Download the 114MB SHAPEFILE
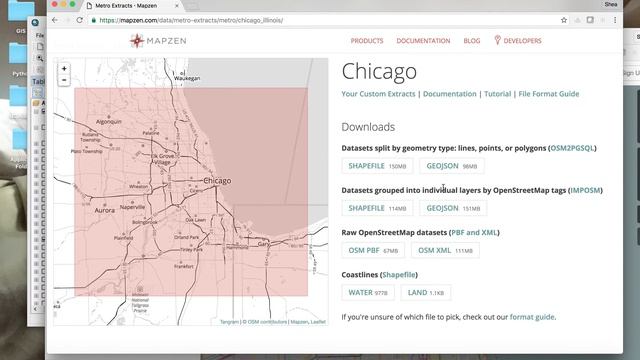Viewport: 640px width, 360px height. (x=377, y=208)
